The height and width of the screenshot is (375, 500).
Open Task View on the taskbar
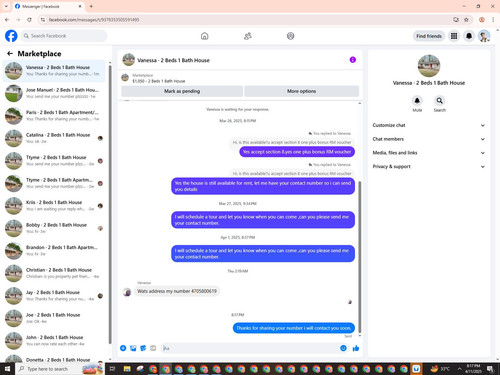tap(113, 369)
